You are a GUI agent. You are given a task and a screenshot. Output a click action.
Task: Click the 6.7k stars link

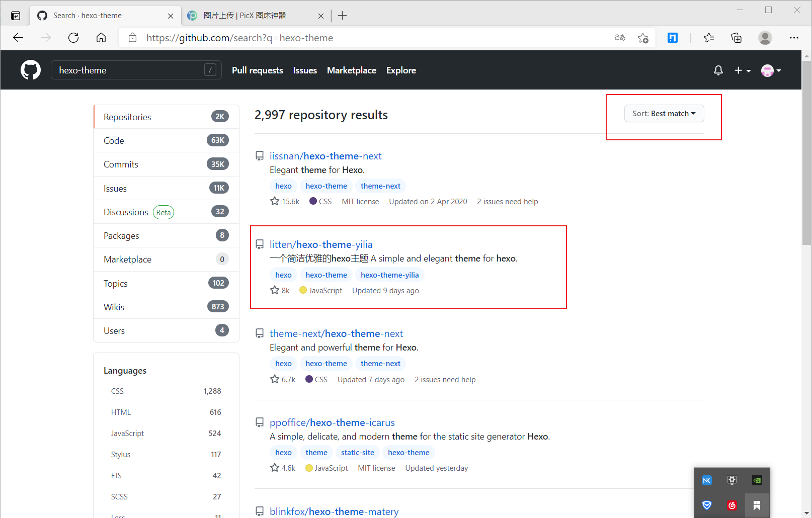[283, 379]
